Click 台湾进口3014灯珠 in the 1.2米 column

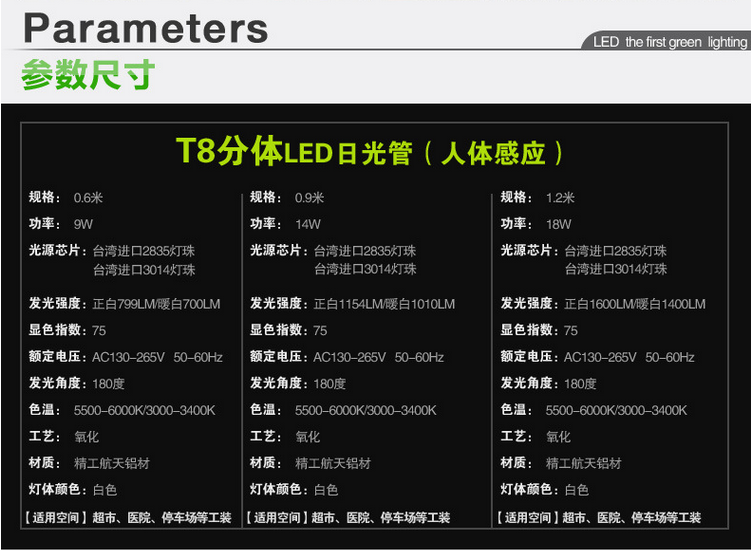coord(615,270)
